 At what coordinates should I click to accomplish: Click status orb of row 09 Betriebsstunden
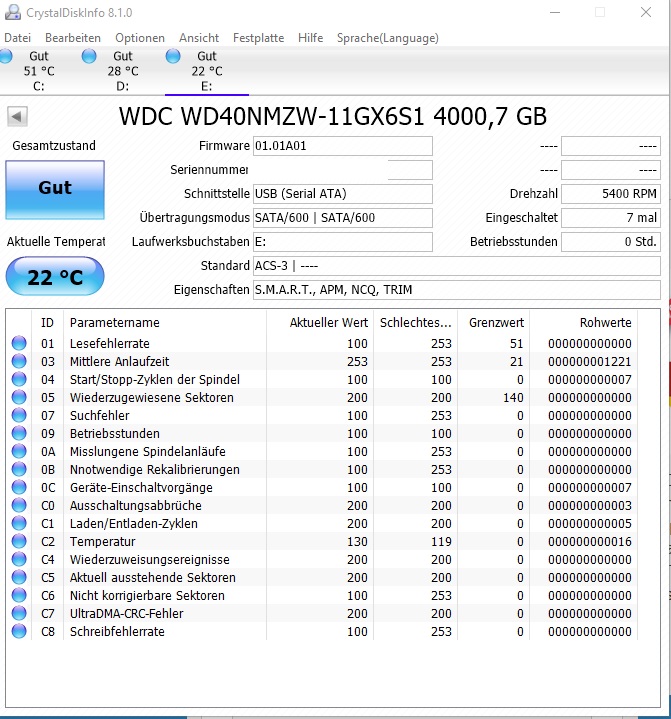(x=19, y=433)
